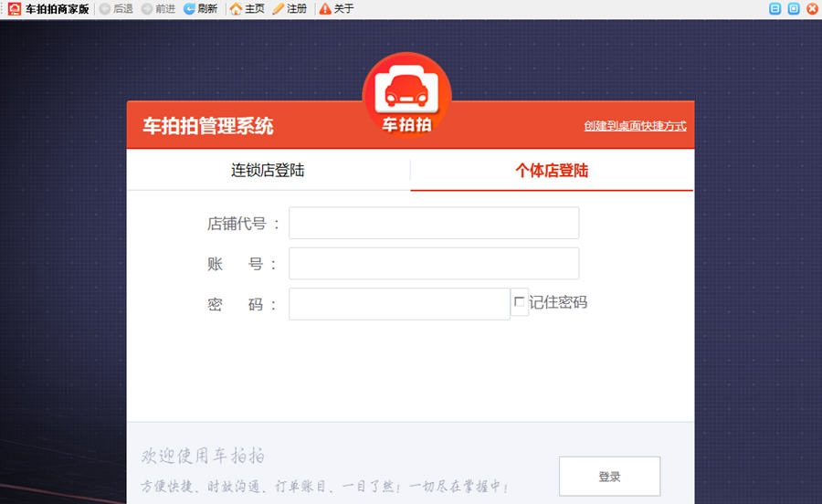The width and height of the screenshot is (822, 504).
Task: Click the 车拍拍管理系统 header title
Action: (208, 126)
